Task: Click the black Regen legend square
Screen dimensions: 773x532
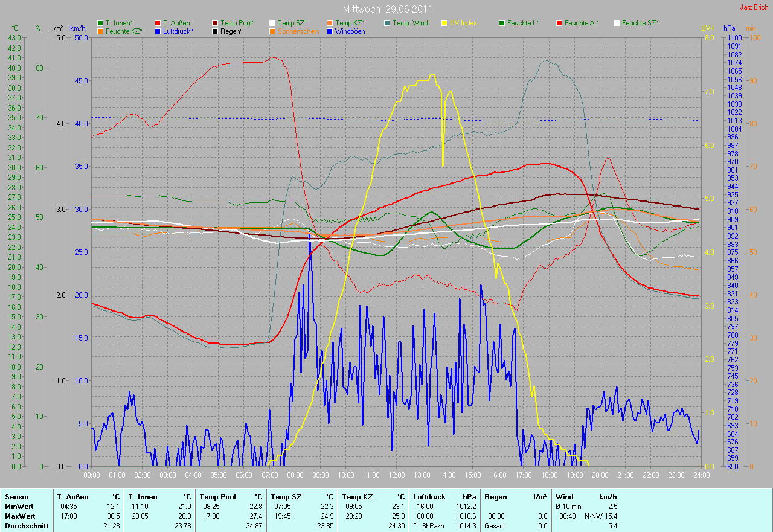Action: click(215, 31)
